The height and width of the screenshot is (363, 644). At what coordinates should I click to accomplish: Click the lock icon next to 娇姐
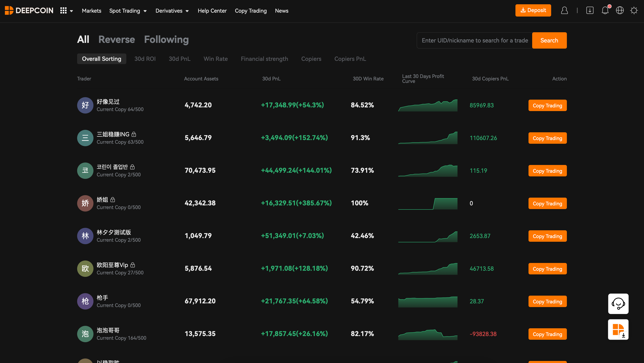click(112, 200)
